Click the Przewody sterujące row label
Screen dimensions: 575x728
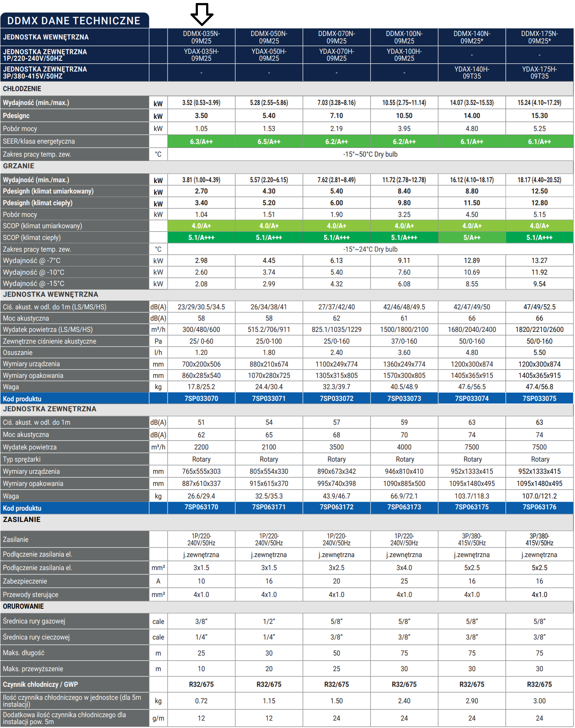pos(31,595)
